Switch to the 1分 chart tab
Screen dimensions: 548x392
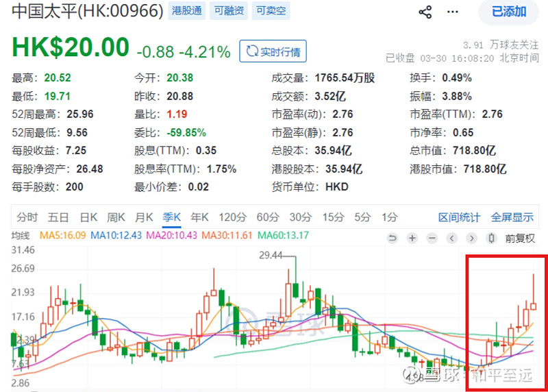pyautogui.click(x=389, y=217)
